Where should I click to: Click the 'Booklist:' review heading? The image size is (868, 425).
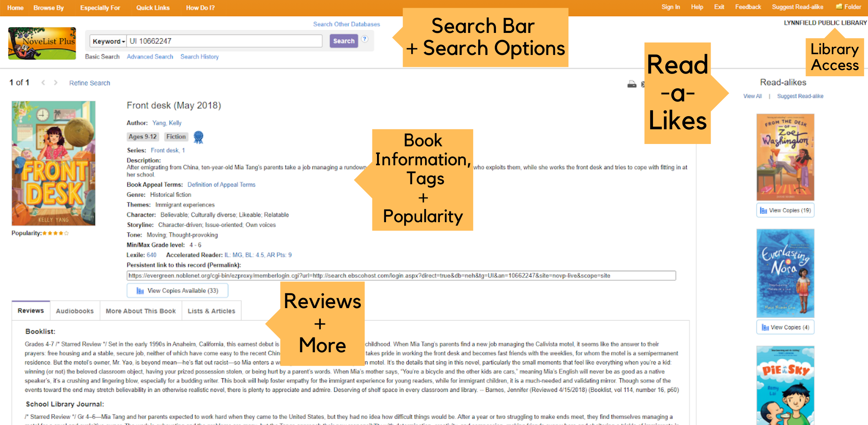pos(40,331)
